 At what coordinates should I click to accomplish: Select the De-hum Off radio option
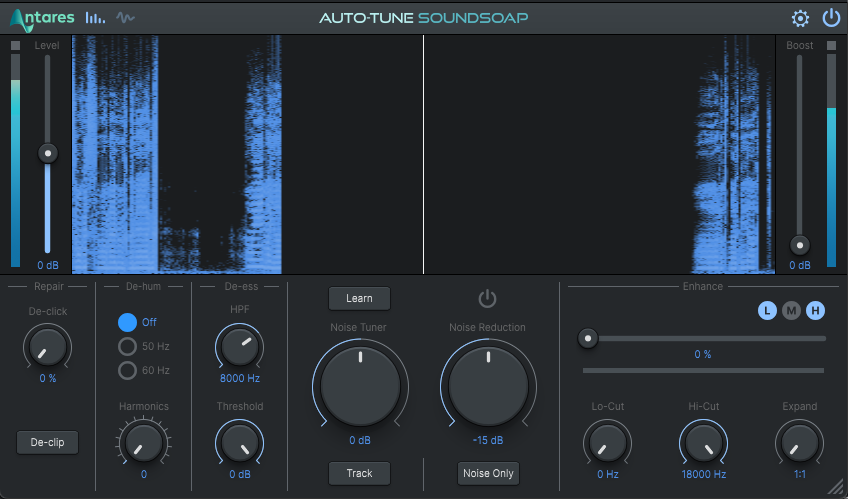[x=128, y=322]
